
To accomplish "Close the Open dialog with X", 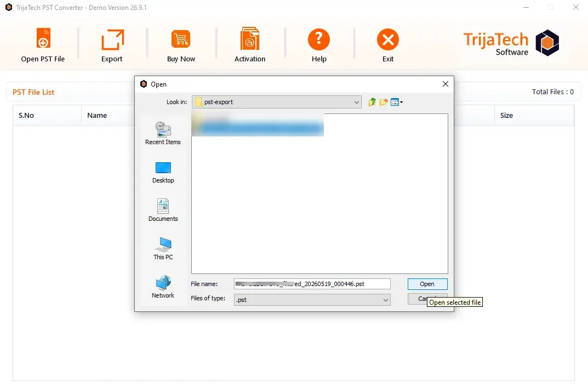I will 445,84.
